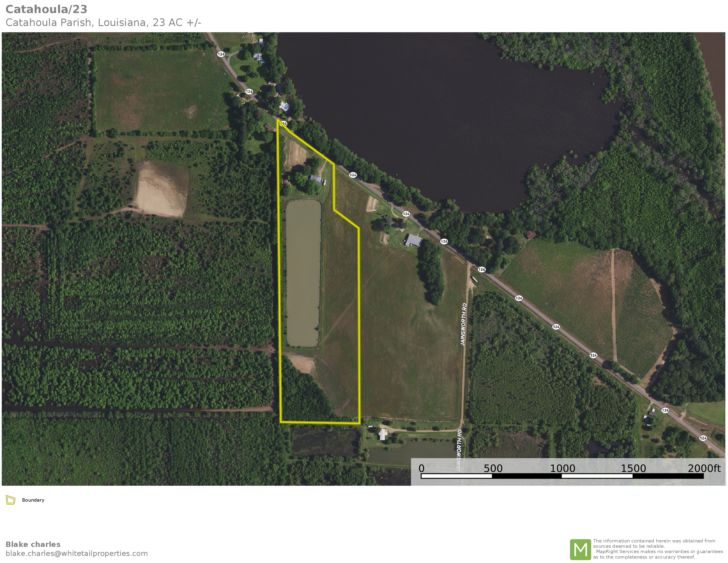Viewport: 728px width, 563px height.
Task: Click the 0 label on the scale bar
Action: 421,468
